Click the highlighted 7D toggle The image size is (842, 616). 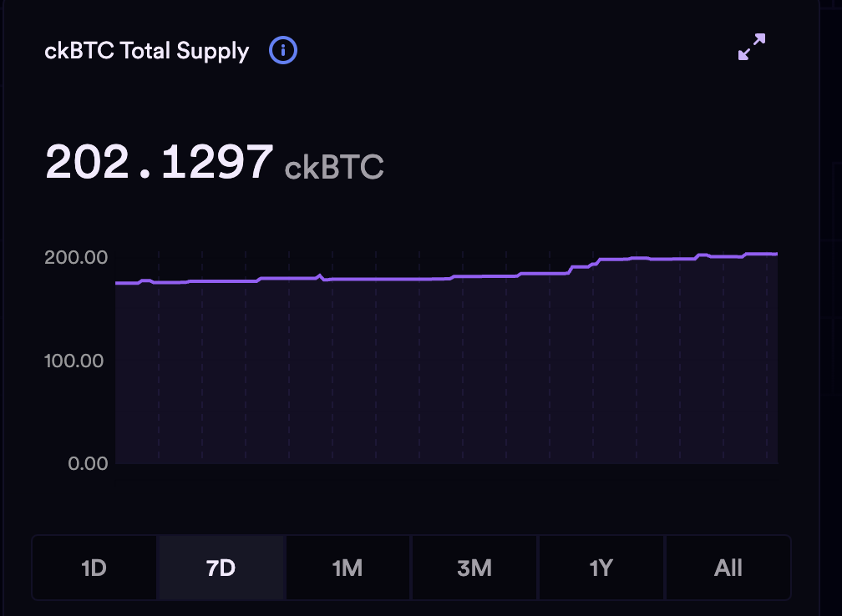pos(221,568)
